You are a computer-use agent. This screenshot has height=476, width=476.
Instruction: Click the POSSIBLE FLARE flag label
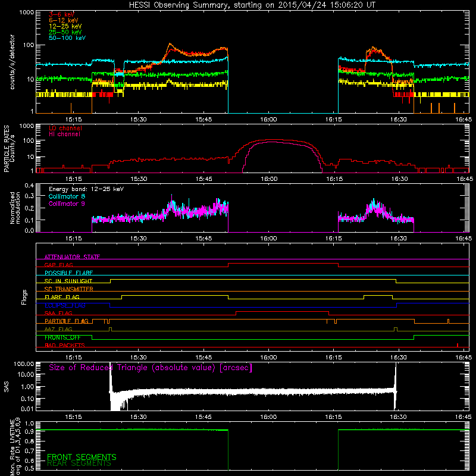click(68, 273)
